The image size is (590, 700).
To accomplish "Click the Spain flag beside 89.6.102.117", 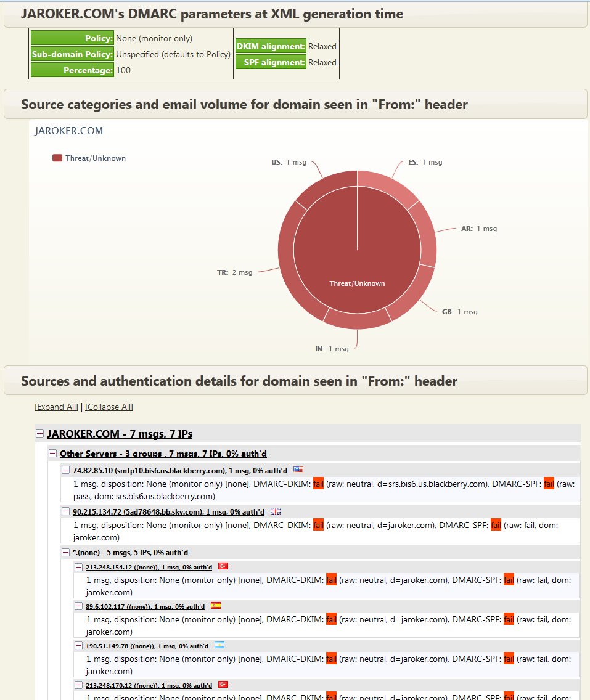I will point(216,606).
